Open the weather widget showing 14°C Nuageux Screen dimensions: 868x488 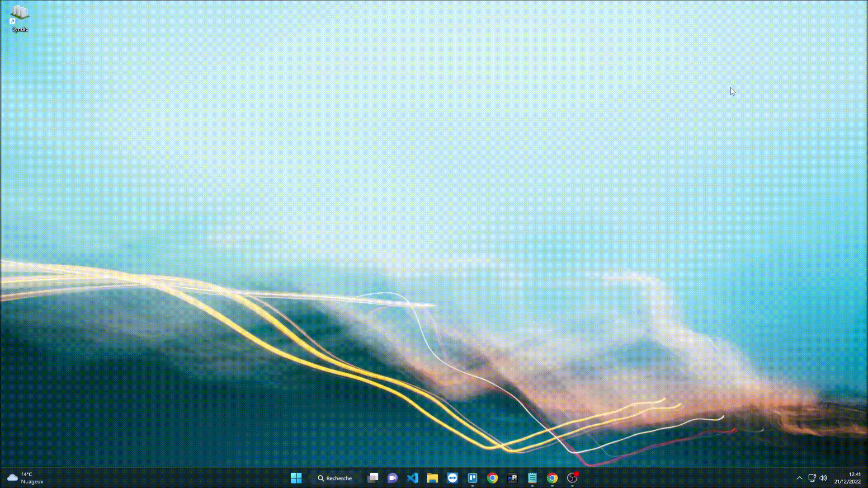[25, 478]
